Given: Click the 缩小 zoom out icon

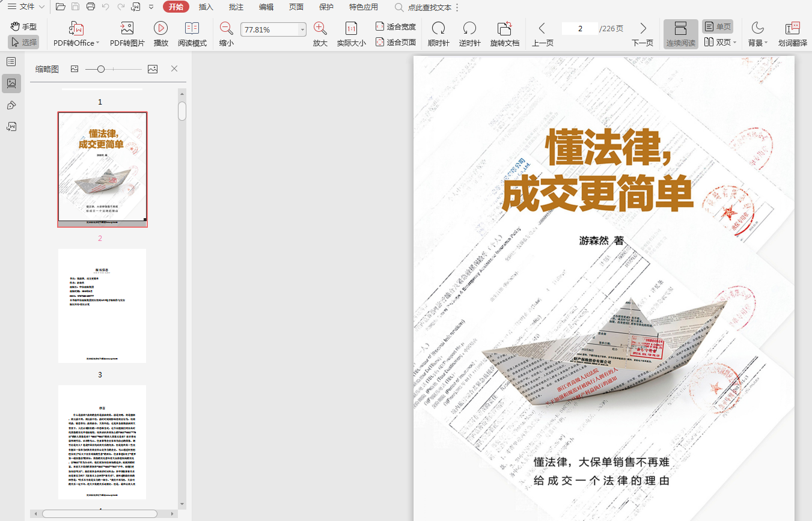Looking at the screenshot, I should pyautogui.click(x=226, y=28).
